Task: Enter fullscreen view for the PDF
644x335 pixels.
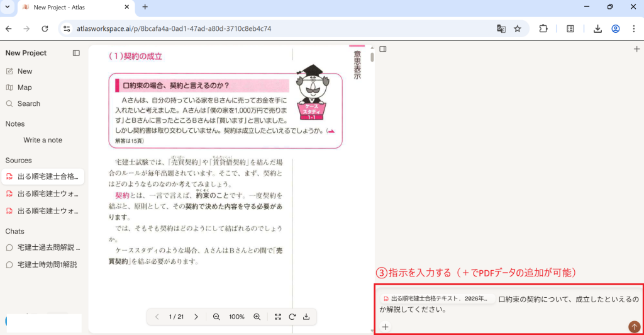Action: click(x=278, y=317)
